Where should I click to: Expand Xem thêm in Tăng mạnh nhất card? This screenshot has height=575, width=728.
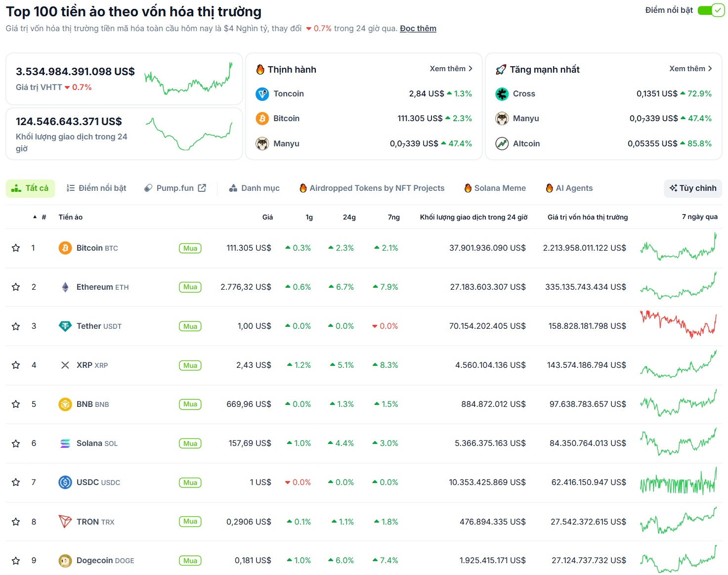[690, 69]
